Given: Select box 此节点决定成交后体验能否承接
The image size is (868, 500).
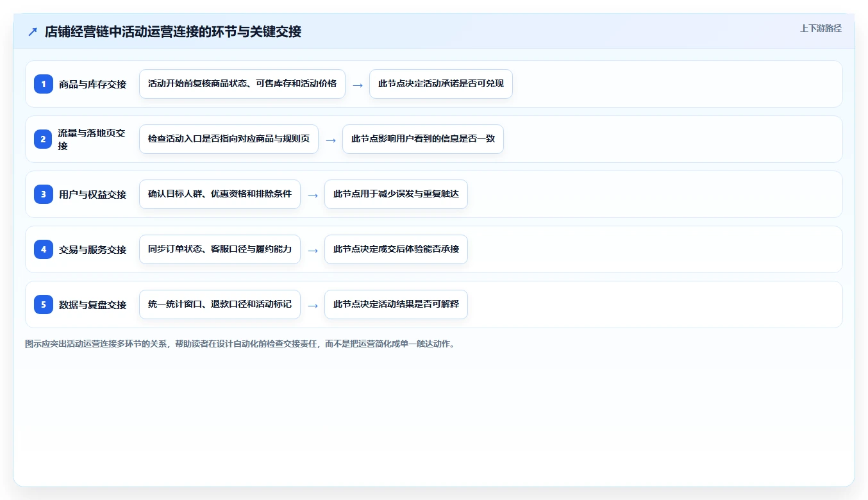Looking at the screenshot, I should (x=396, y=249).
